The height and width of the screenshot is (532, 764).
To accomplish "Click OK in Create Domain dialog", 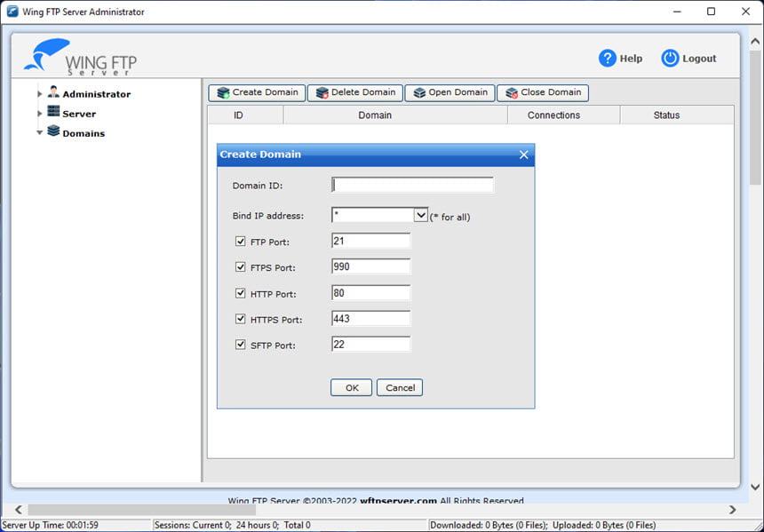I will click(351, 388).
